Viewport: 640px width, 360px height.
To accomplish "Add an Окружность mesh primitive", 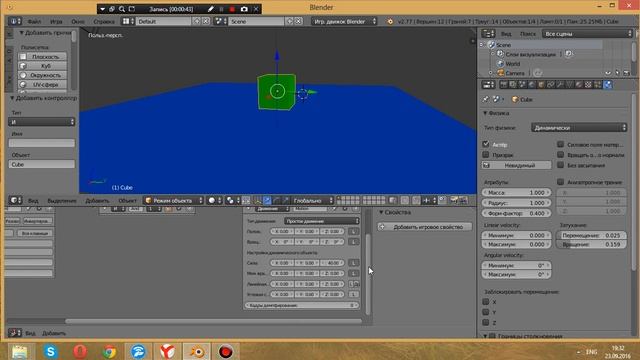I will point(42,75).
